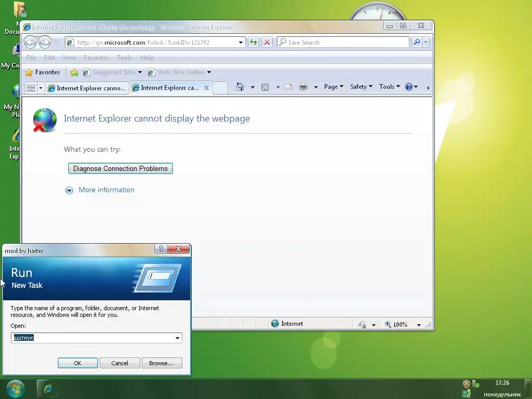Viewport: 532px width, 399px height.
Task: Expand the command bar overflow chevron
Action: pyautogui.click(x=428, y=88)
